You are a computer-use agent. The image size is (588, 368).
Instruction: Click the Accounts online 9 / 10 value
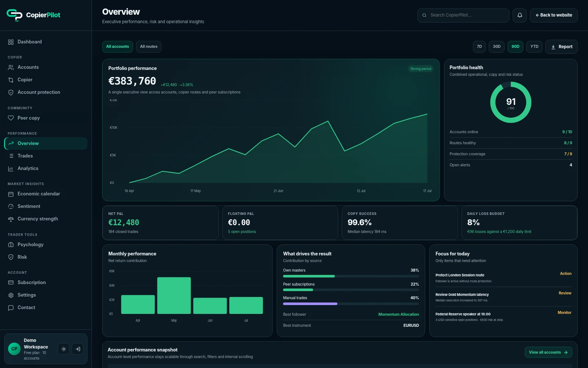[x=567, y=132]
